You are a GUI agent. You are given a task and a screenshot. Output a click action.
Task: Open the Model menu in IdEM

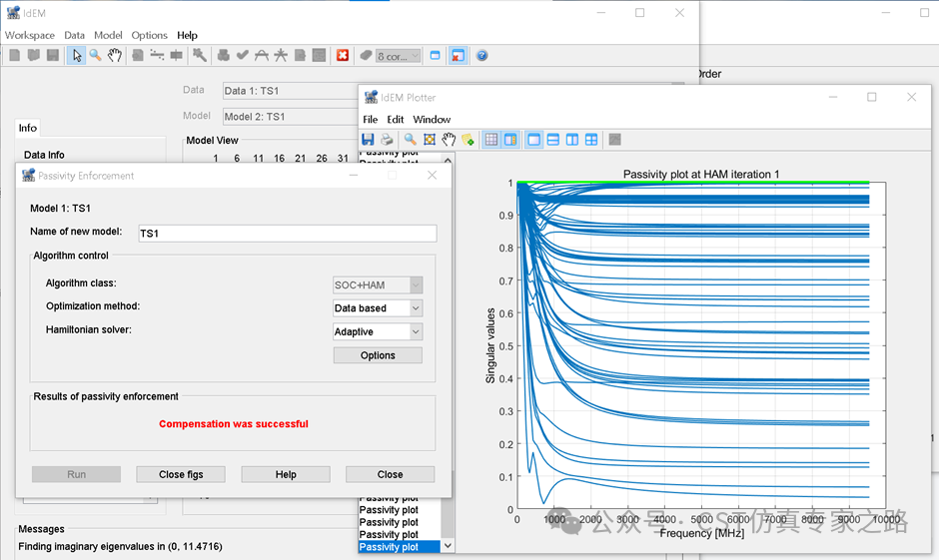[108, 35]
